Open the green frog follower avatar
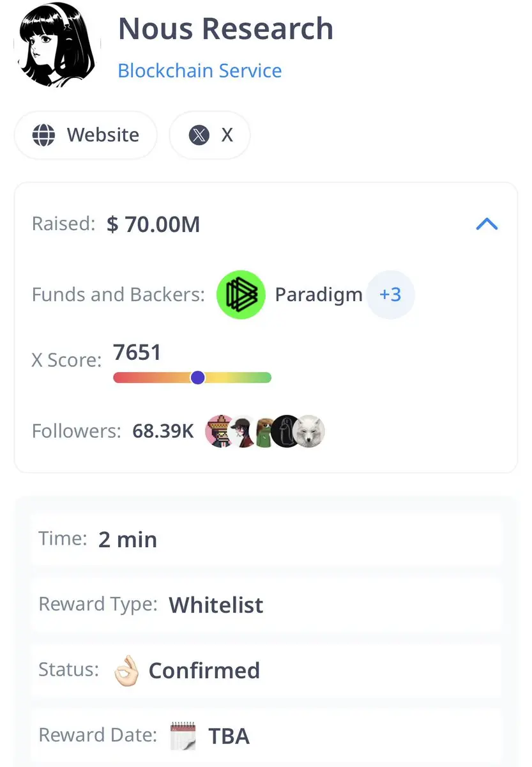532x767 pixels. 262,431
